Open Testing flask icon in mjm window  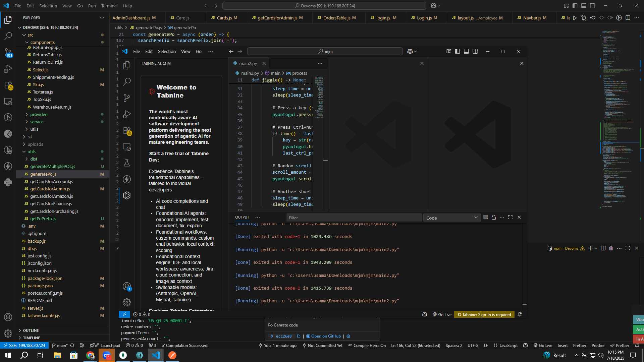(127, 163)
